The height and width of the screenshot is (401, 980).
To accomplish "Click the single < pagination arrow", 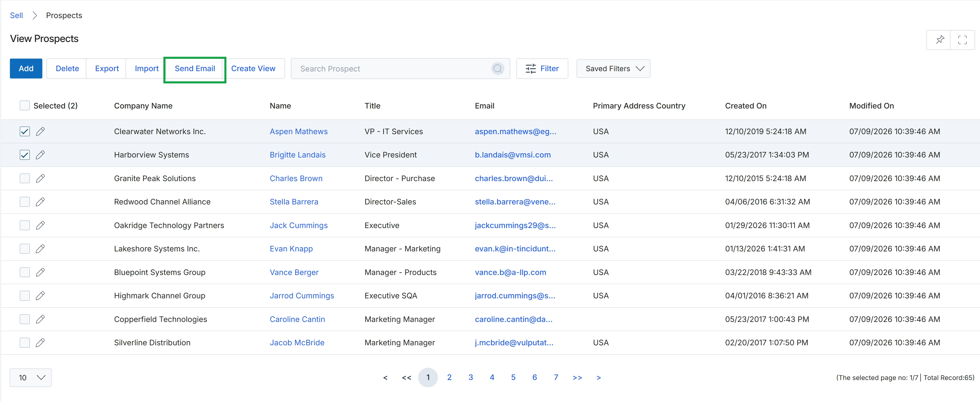I will tap(385, 377).
